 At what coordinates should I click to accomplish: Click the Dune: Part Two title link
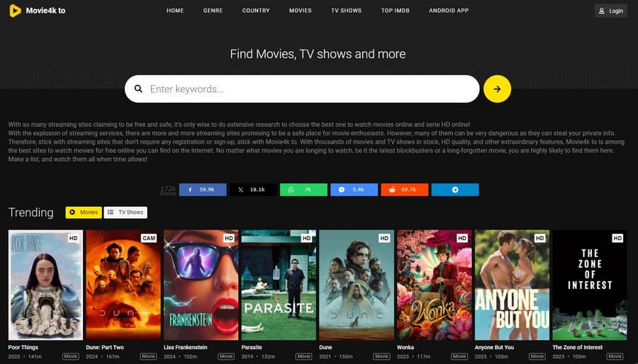pos(105,347)
